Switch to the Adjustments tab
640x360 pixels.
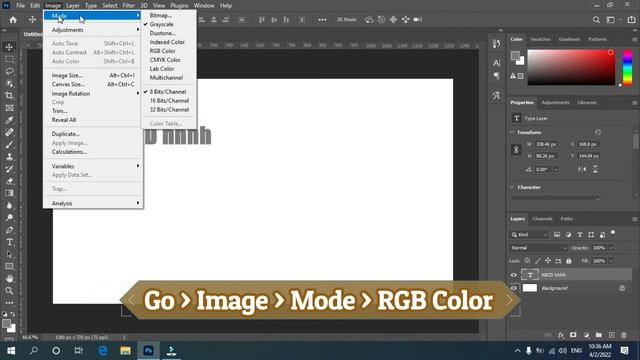(x=555, y=102)
